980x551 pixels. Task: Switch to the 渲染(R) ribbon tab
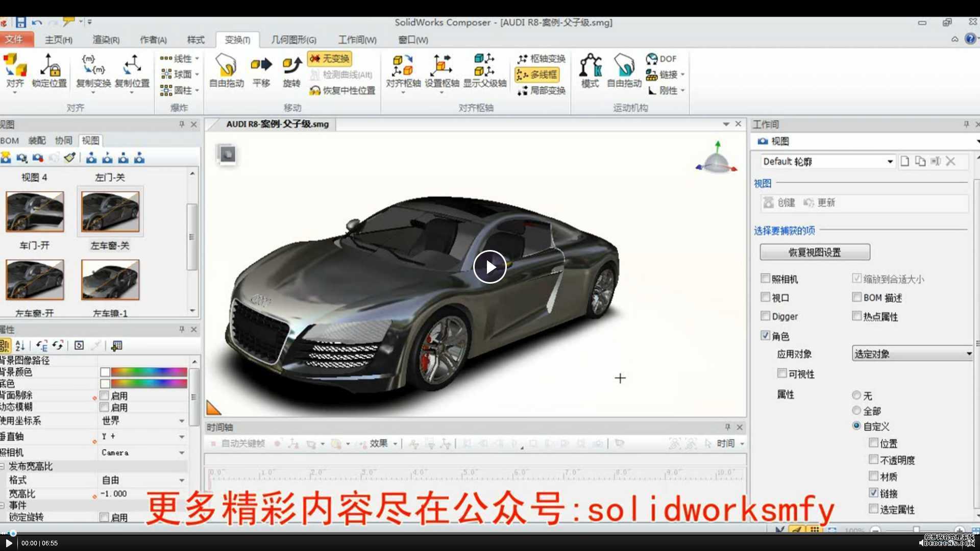coord(106,39)
